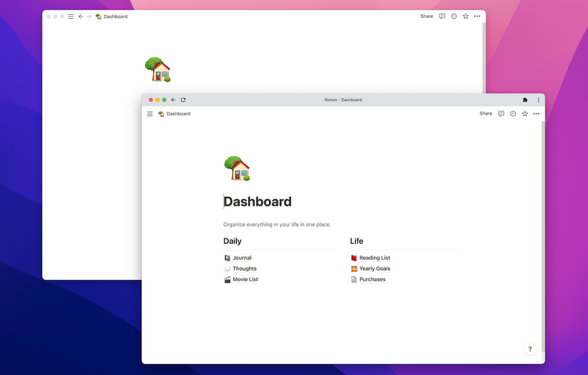Click the favorite star in back window
Viewport: 588px width, 375px height.
pyautogui.click(x=466, y=16)
